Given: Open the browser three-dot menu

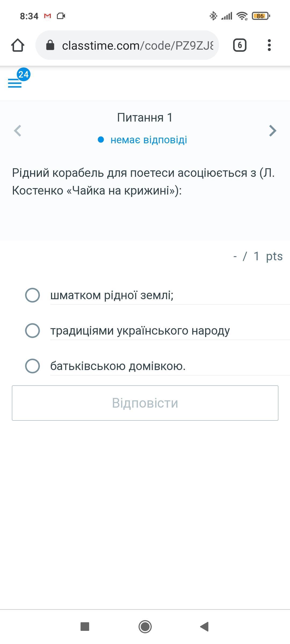Looking at the screenshot, I should click(269, 45).
